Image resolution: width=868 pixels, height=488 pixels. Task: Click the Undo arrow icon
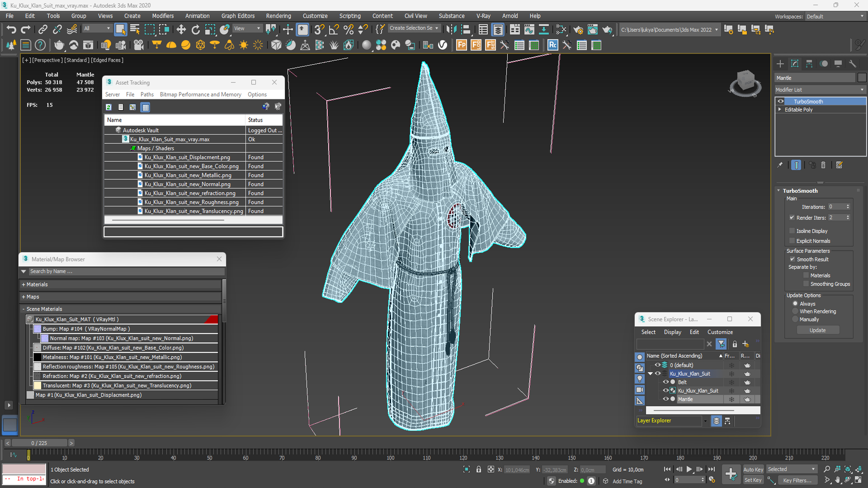(x=11, y=30)
